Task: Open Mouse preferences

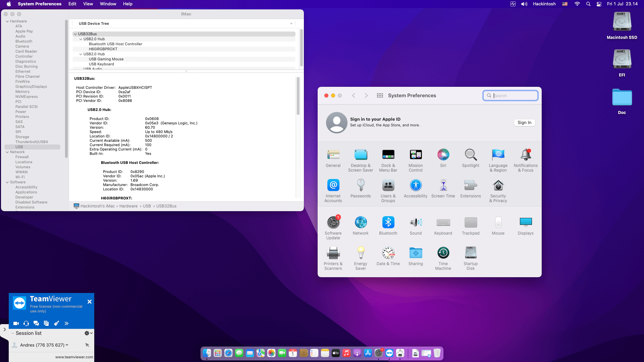Action: point(498,226)
